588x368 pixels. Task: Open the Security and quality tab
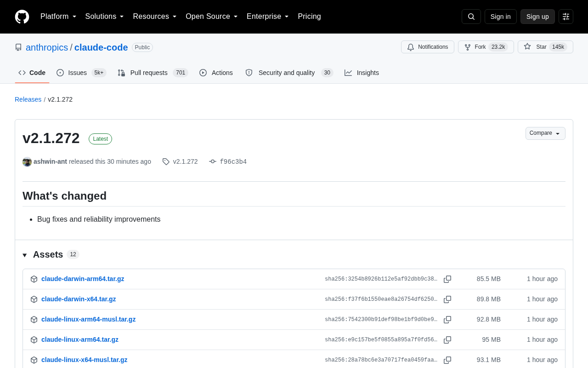289,73
